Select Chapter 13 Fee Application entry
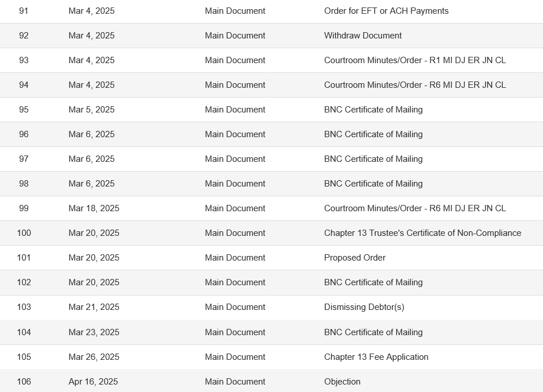Screen dimensions: 543x392 click(376, 357)
